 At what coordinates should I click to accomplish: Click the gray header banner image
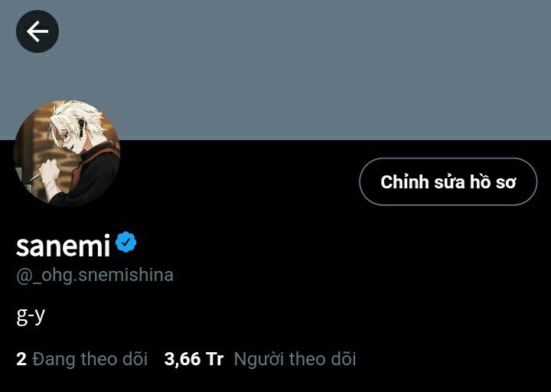tap(275, 70)
